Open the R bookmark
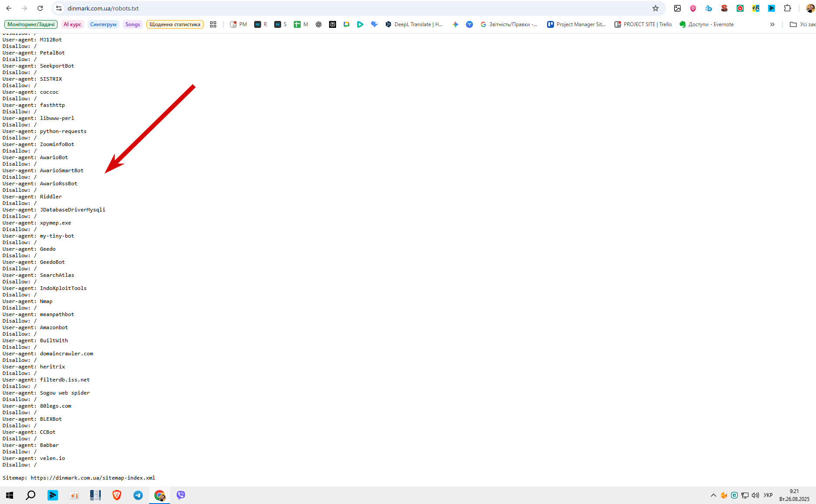816x504 pixels. [261, 24]
